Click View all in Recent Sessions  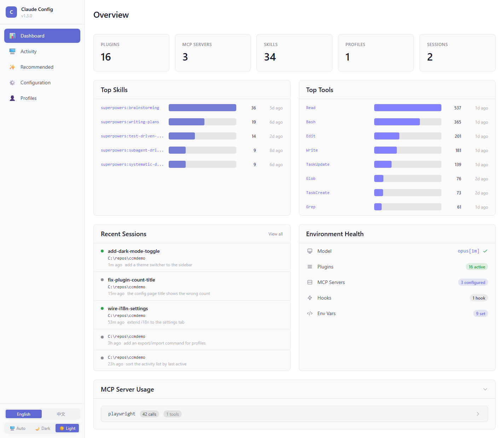point(276,234)
